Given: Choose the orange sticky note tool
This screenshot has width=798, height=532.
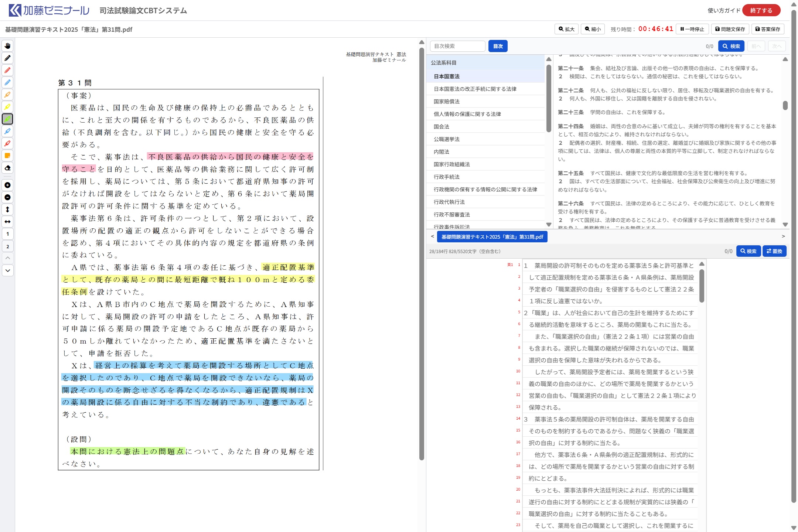Looking at the screenshot, I should pyautogui.click(x=7, y=156).
